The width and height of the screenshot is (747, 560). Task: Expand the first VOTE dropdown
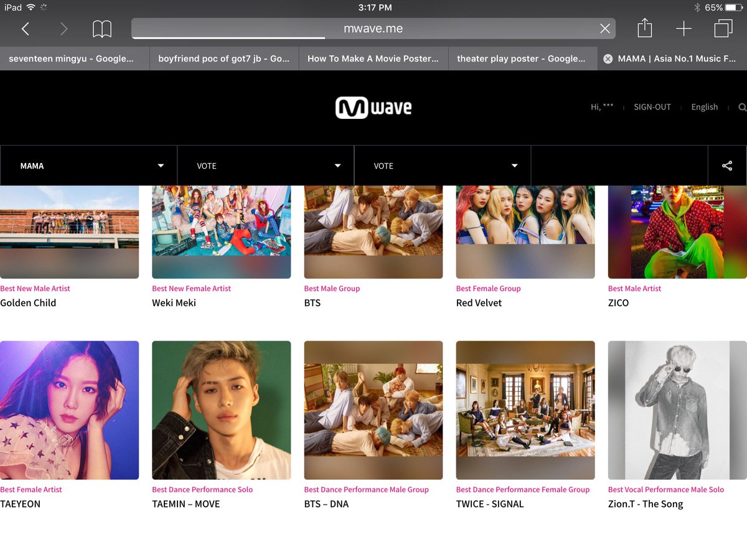point(266,166)
